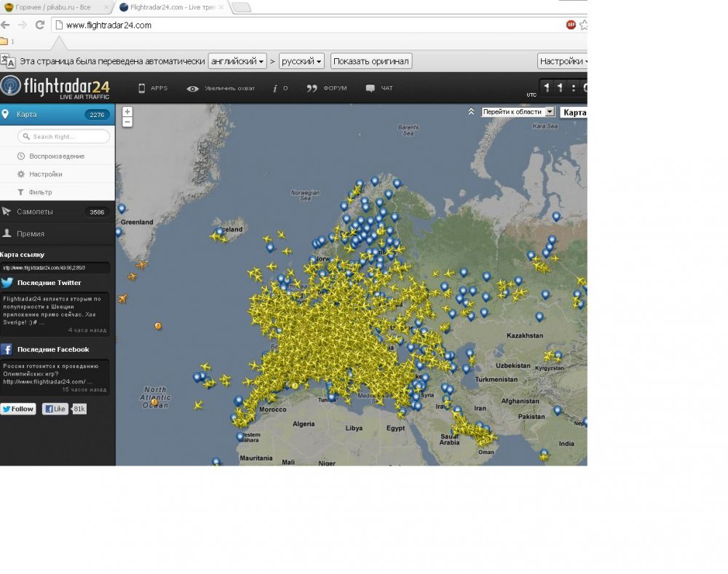Open the Воспроизведение playback item
This screenshot has height=574, width=728.
(x=56, y=156)
